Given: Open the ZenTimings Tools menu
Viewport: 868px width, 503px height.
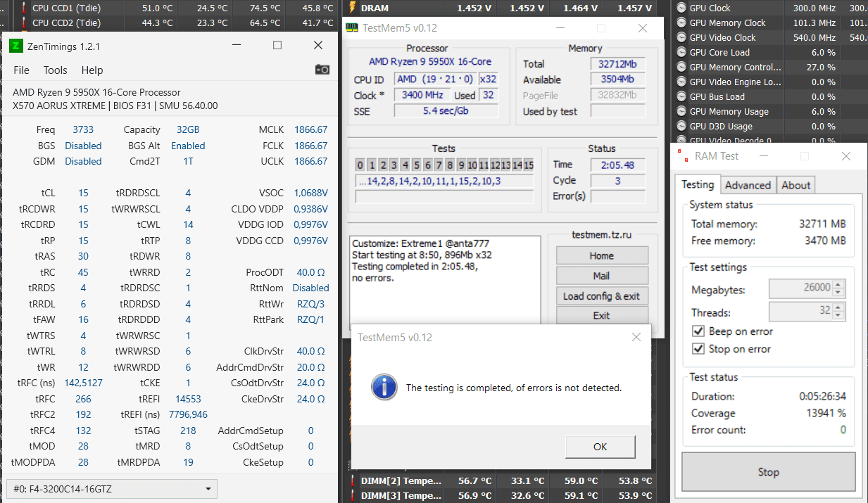Looking at the screenshot, I should (55, 70).
